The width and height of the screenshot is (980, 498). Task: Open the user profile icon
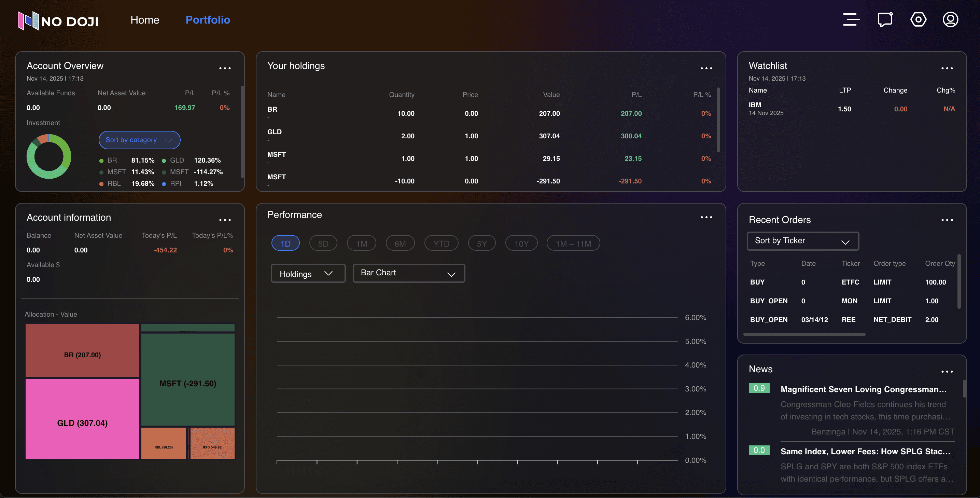click(950, 20)
